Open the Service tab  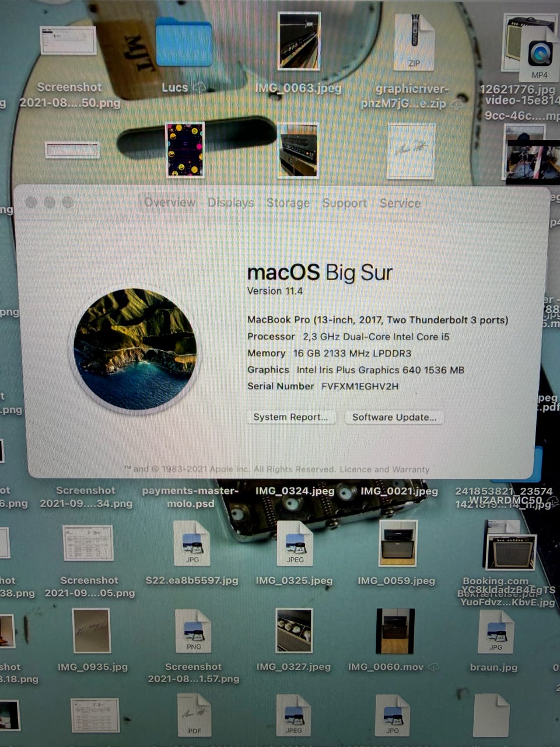(x=400, y=203)
